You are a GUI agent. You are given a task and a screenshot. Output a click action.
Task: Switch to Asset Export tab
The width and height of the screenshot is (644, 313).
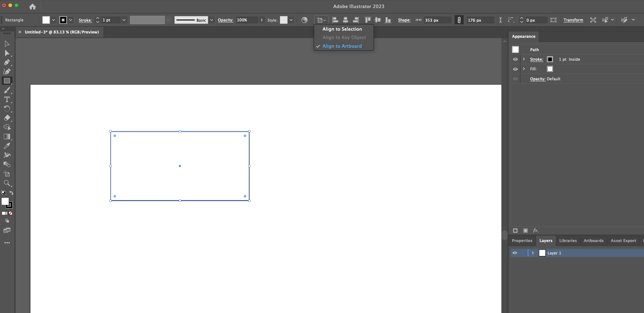coord(623,240)
